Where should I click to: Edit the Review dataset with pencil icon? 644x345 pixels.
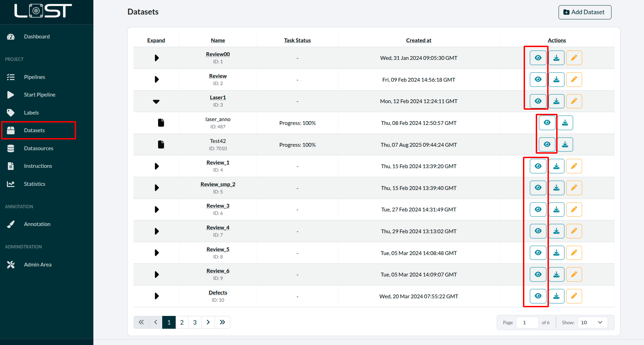click(574, 80)
